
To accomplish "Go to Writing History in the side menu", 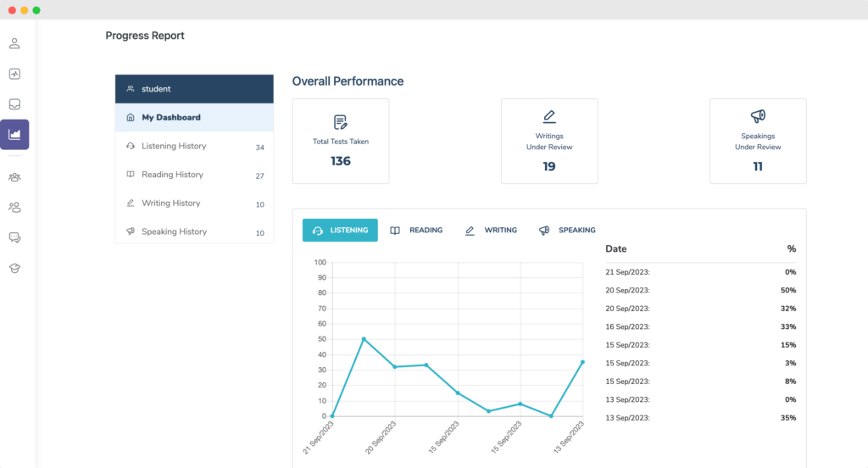I will pos(170,203).
